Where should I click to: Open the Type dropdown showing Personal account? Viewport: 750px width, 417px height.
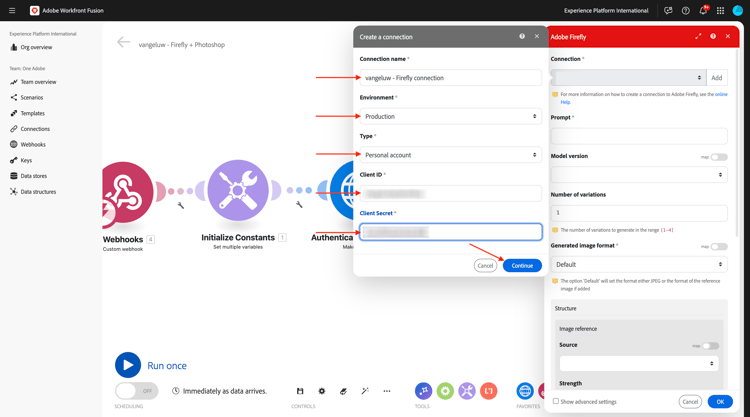pos(451,155)
